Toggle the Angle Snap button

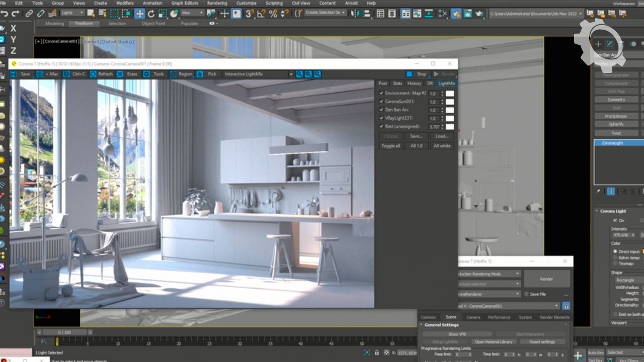tap(261, 14)
